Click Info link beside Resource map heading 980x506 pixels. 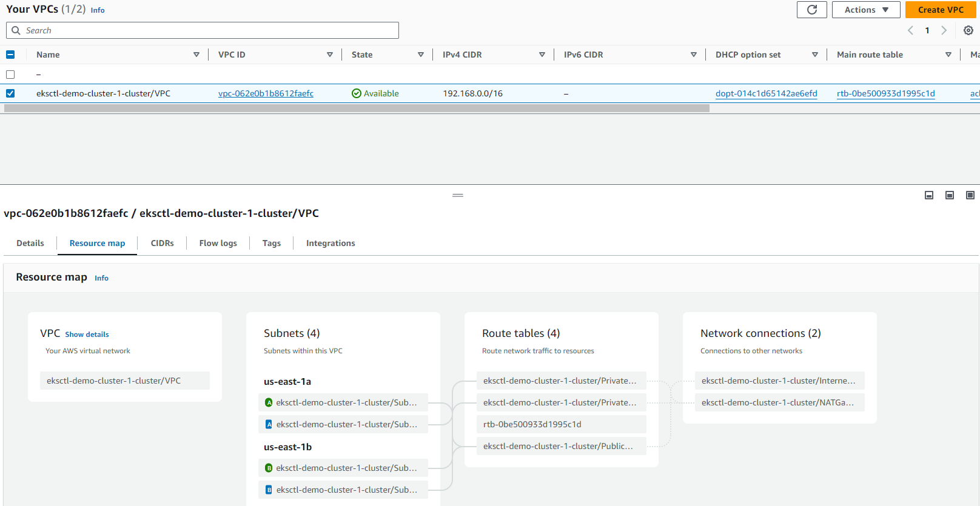click(101, 278)
